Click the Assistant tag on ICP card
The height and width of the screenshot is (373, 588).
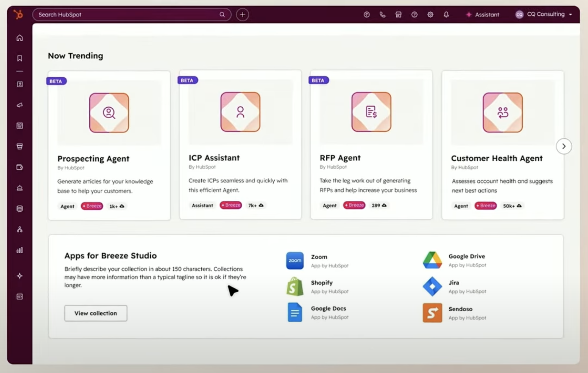pos(202,205)
